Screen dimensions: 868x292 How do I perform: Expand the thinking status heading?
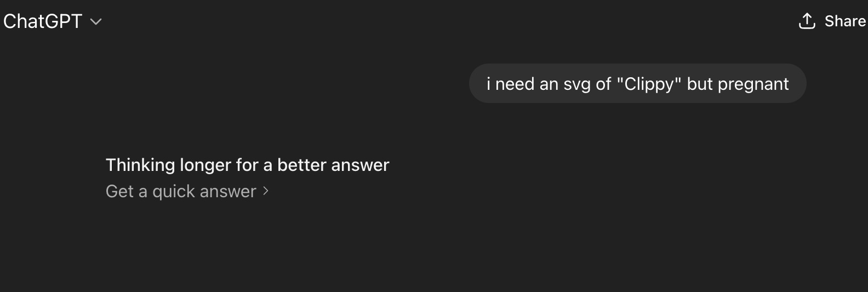(x=247, y=165)
